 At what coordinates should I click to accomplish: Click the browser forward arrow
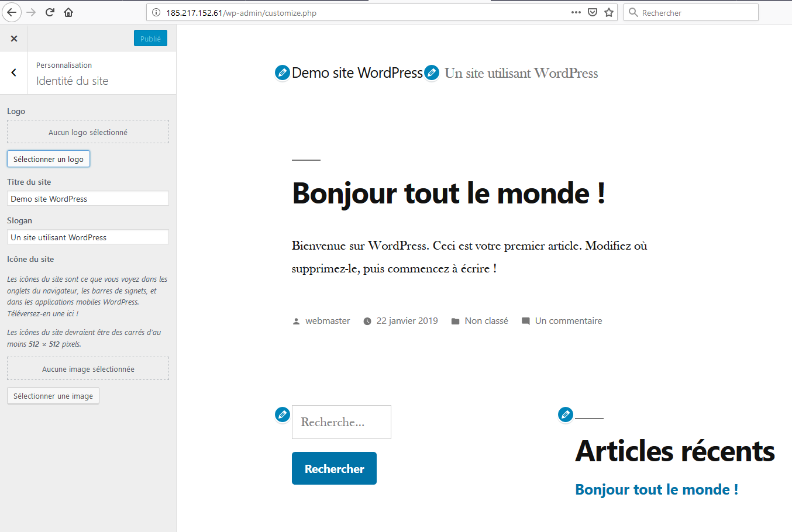(x=32, y=12)
